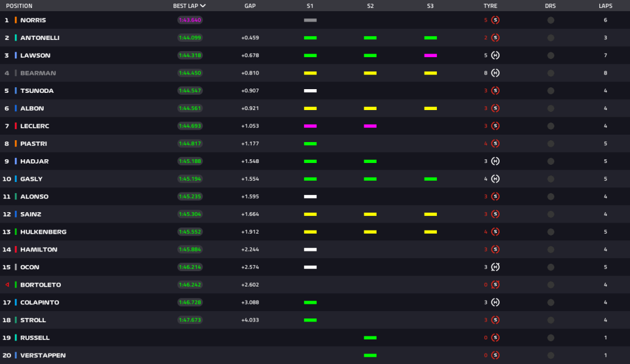The image size is (630, 364).
Task: Click the DRS indicator for Hamilton
Action: 551,250
